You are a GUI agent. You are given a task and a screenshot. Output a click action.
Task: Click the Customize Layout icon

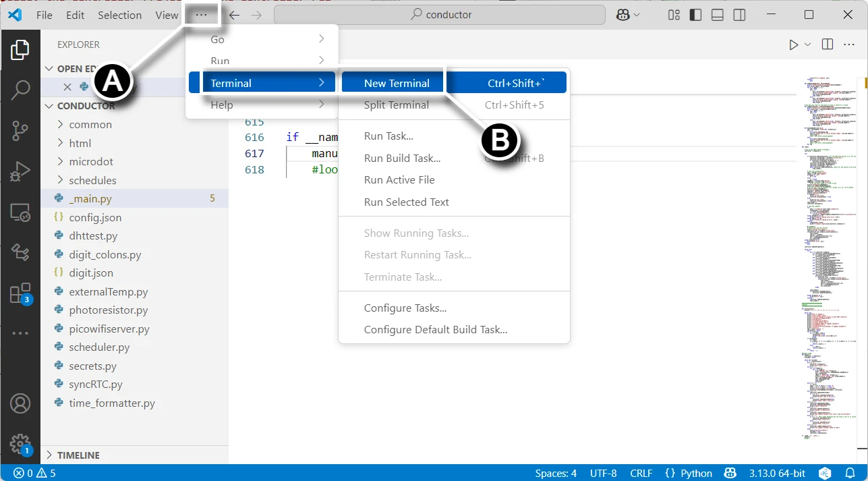coord(674,15)
